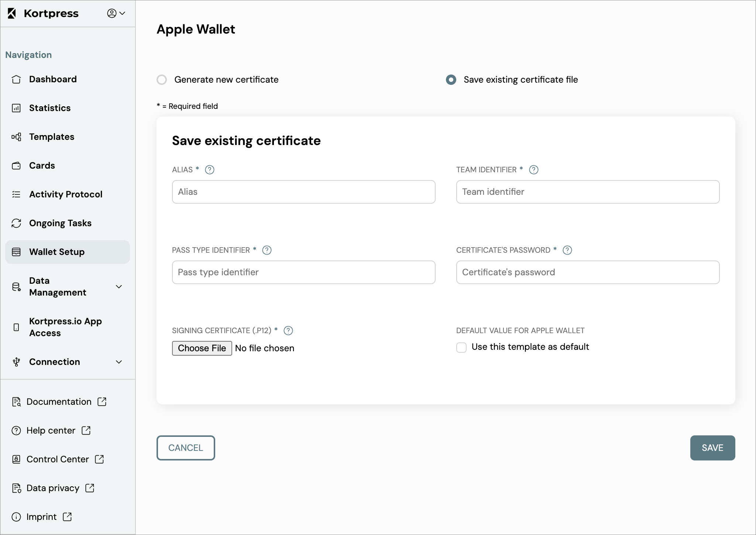756x535 pixels.
Task: Click the SAVE button
Action: click(x=712, y=448)
